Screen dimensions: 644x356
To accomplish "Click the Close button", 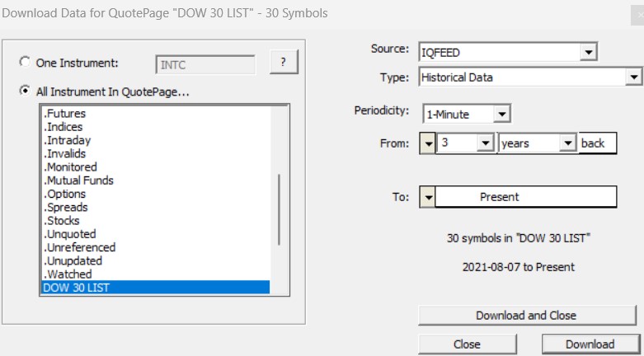I will click(467, 344).
